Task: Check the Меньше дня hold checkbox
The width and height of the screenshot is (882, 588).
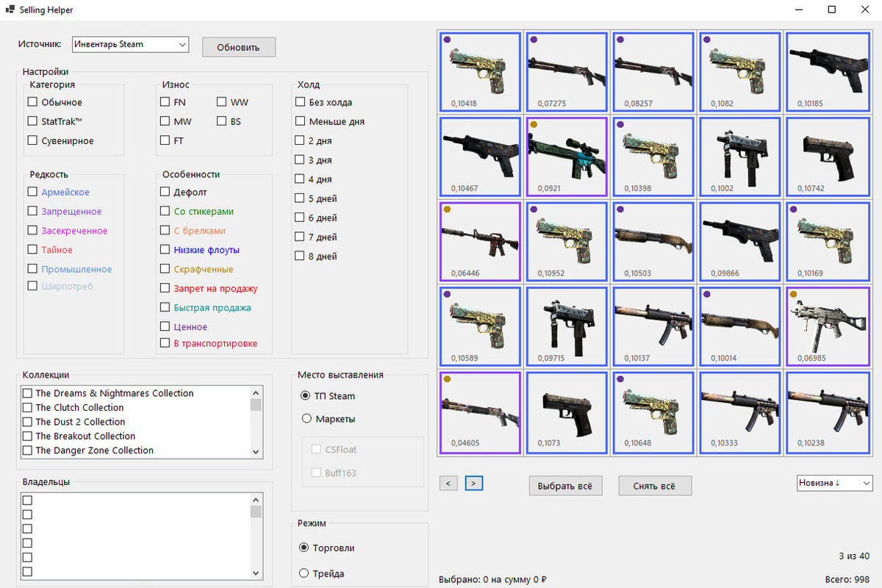Action: [300, 121]
